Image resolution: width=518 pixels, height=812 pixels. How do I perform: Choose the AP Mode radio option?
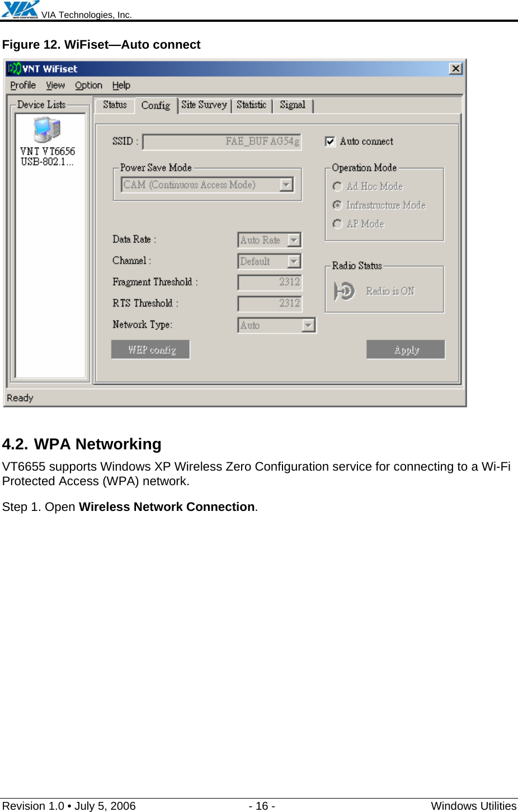tap(337, 224)
